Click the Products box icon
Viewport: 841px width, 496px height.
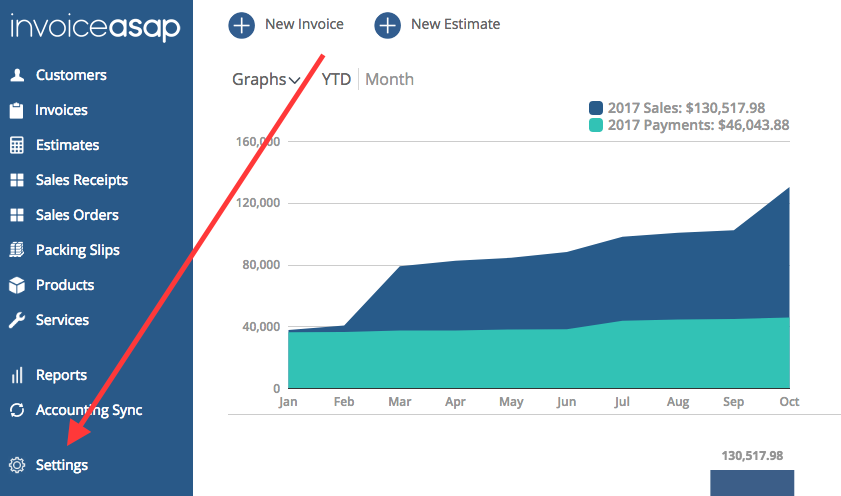[x=16, y=285]
